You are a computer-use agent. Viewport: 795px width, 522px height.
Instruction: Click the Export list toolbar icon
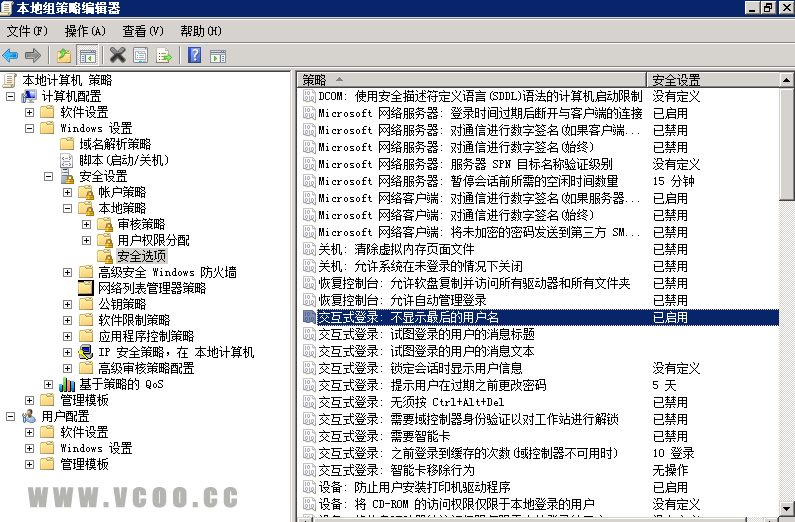click(164, 55)
